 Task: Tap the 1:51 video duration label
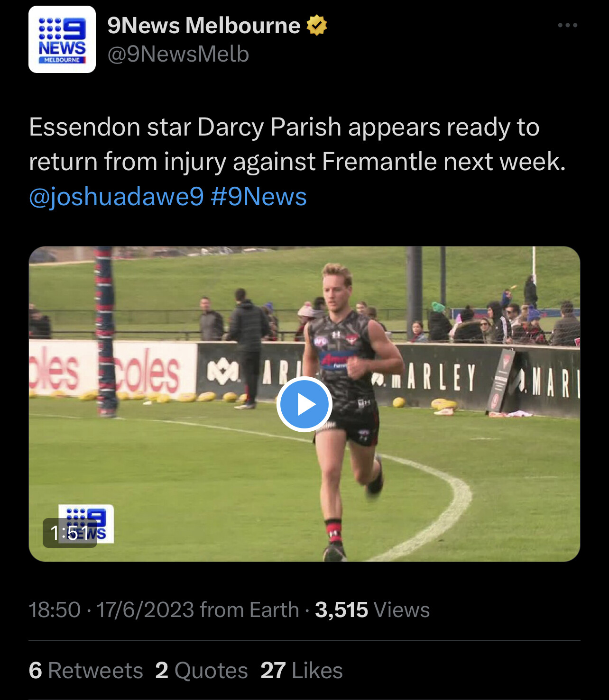coord(70,533)
